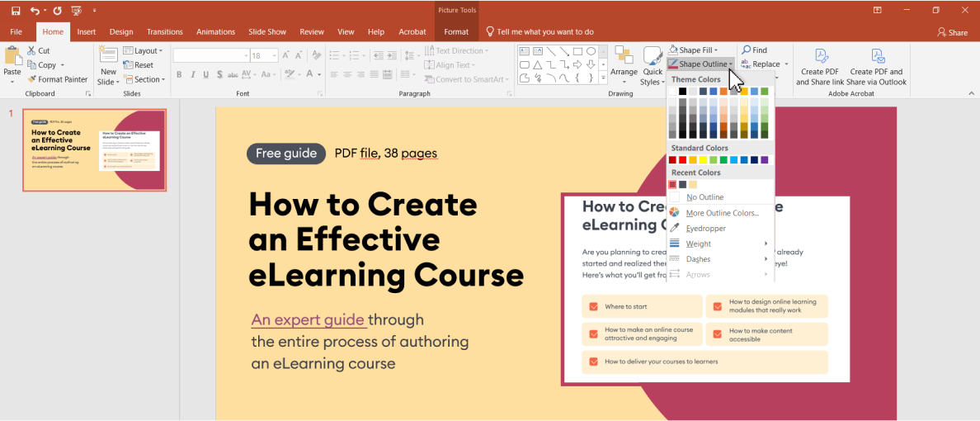Toggle justify text alignment
980x421 pixels.
pyautogui.click(x=374, y=74)
